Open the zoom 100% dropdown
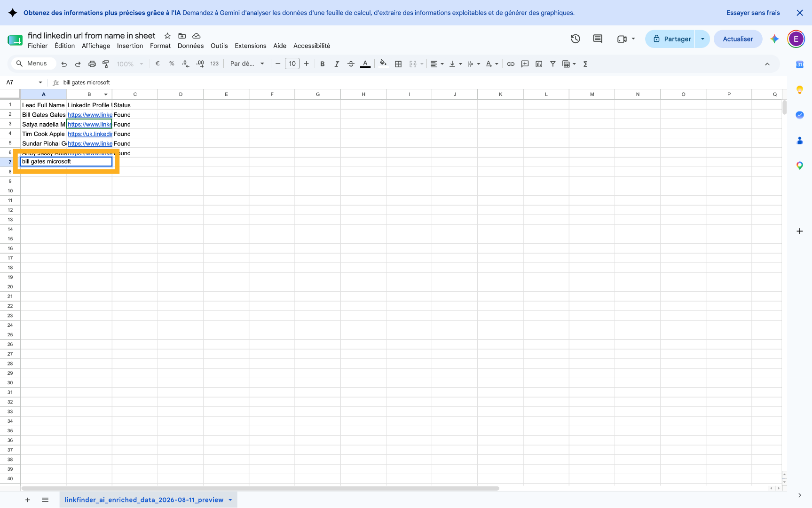The image size is (812, 508). [130, 64]
